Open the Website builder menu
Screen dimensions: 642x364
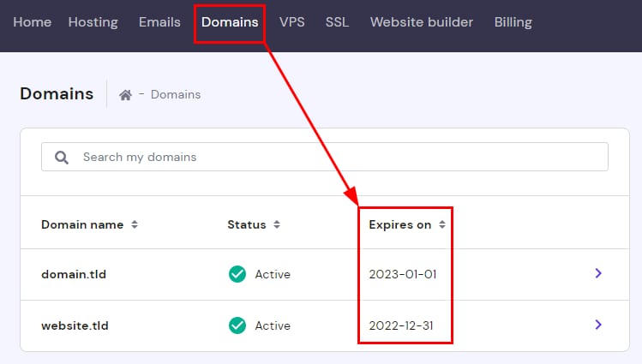point(421,22)
